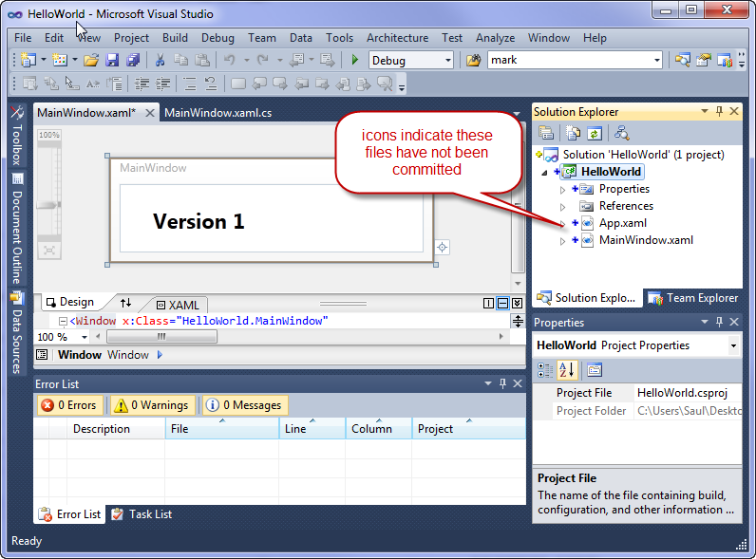The height and width of the screenshot is (559, 756).
Task: Click the Open File folder icon
Action: (x=91, y=60)
